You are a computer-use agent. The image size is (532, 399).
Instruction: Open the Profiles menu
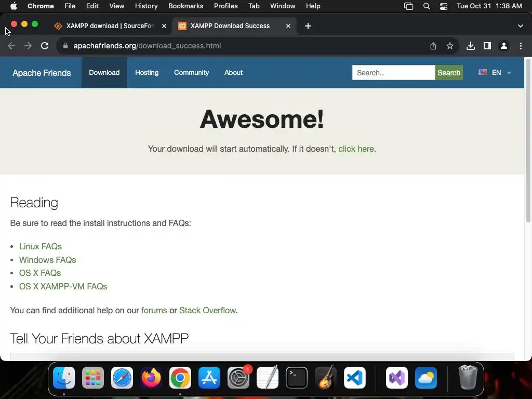click(225, 6)
